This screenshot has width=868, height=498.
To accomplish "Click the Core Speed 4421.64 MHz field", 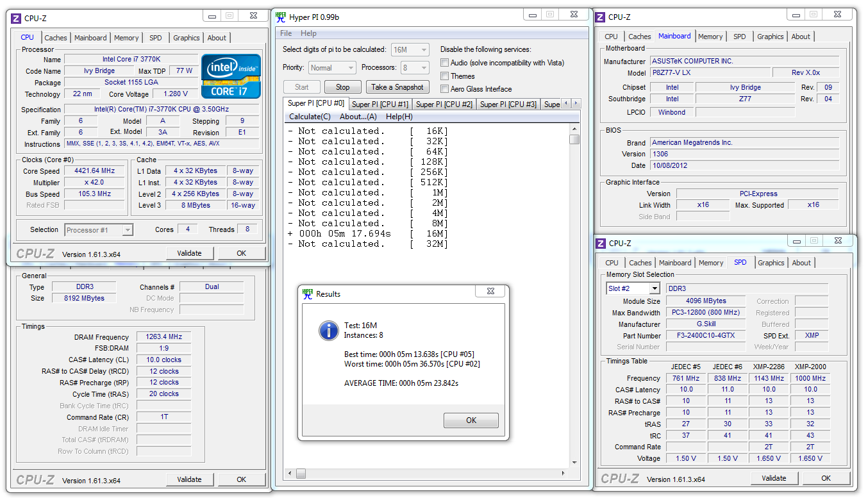I will click(x=95, y=171).
